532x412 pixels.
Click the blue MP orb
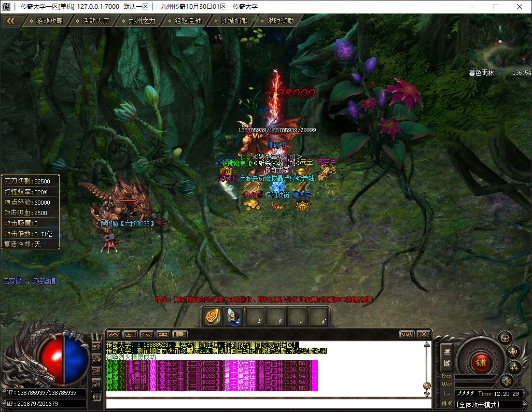(75, 359)
